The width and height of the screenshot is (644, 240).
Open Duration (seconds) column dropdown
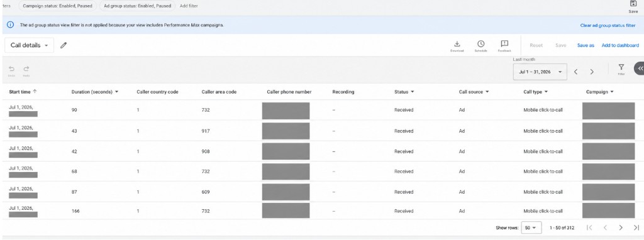[x=116, y=92]
